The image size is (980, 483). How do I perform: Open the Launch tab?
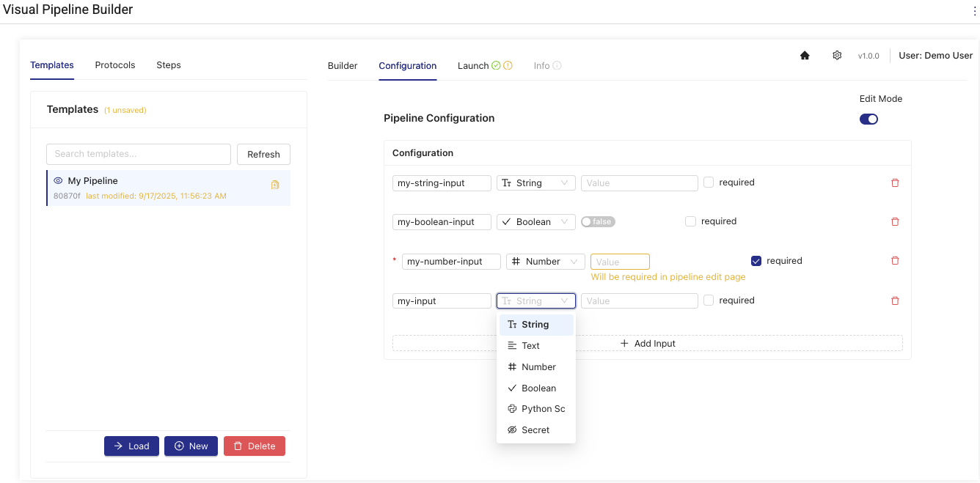[473, 66]
